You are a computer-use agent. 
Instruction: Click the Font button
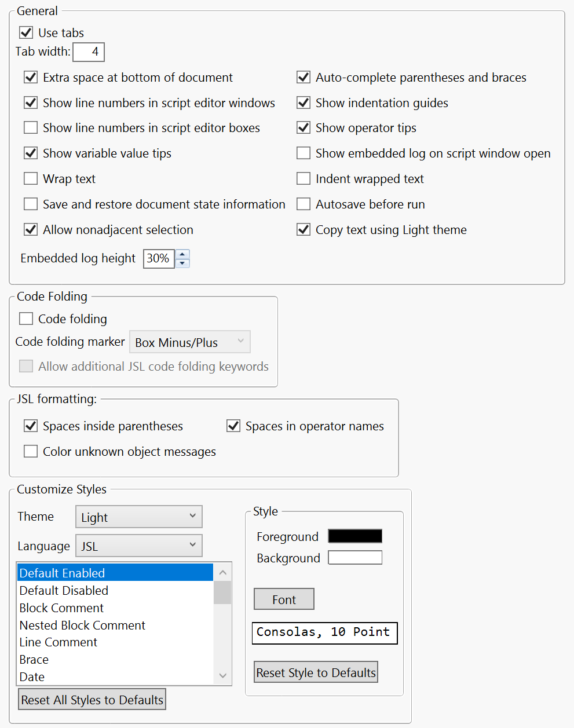pos(284,599)
